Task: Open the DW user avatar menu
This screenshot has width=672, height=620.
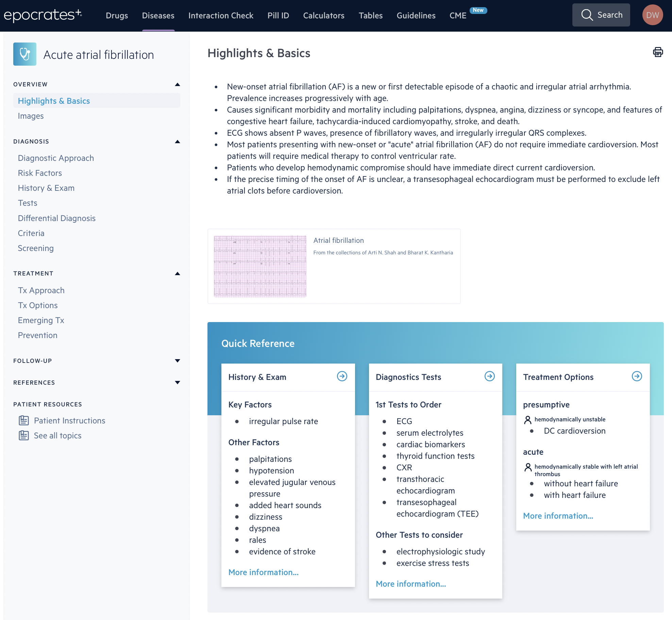Action: tap(652, 15)
